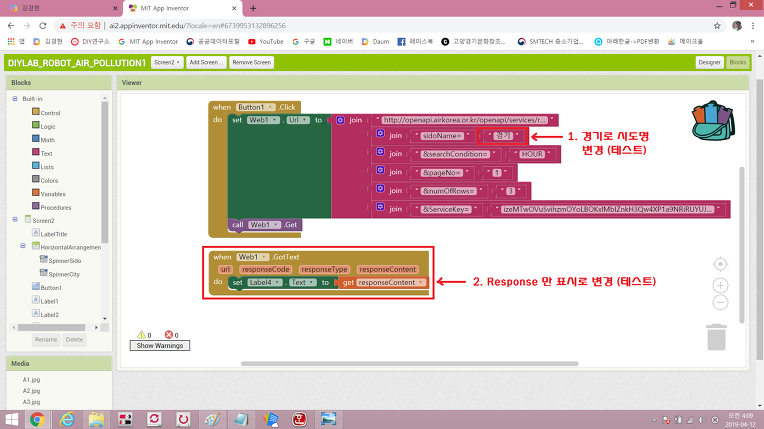The width and height of the screenshot is (764, 429).
Task: Click the trash can in Viewer
Action: pos(716,337)
